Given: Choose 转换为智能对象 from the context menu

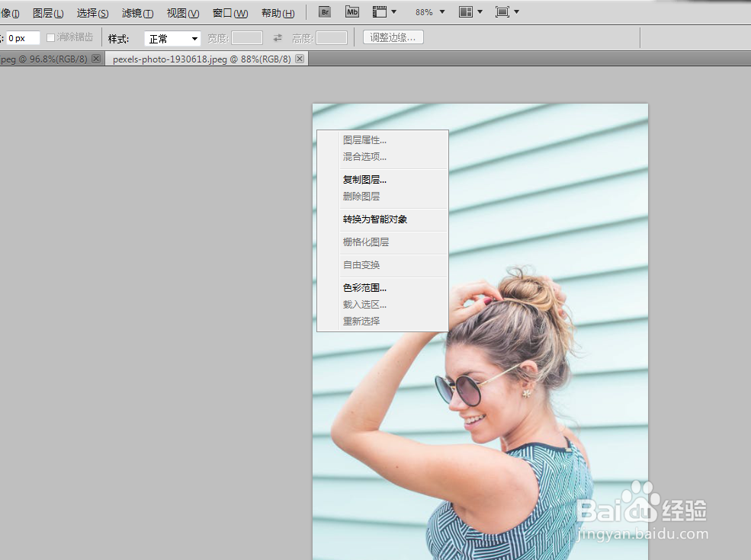Looking at the screenshot, I should point(382,219).
